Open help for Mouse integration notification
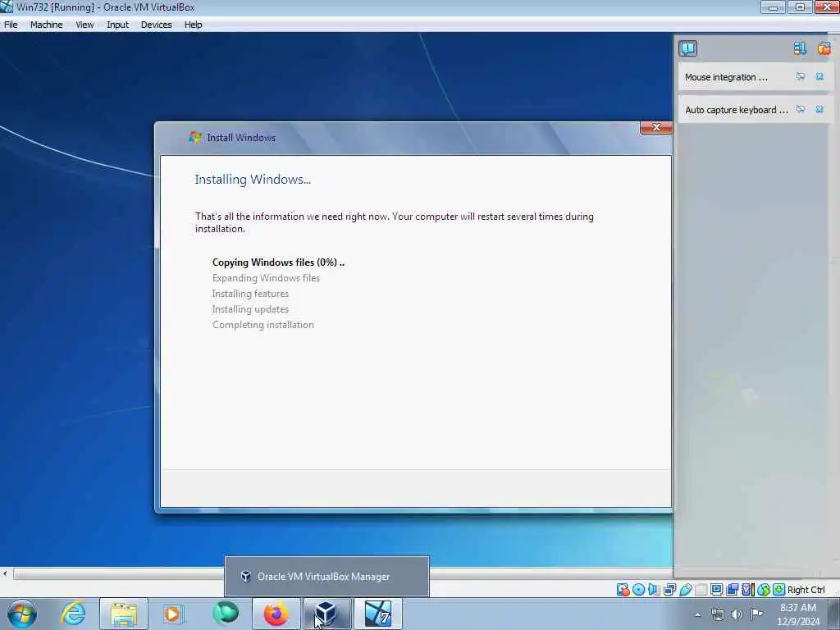Viewport: 840px width, 630px height. (801, 76)
